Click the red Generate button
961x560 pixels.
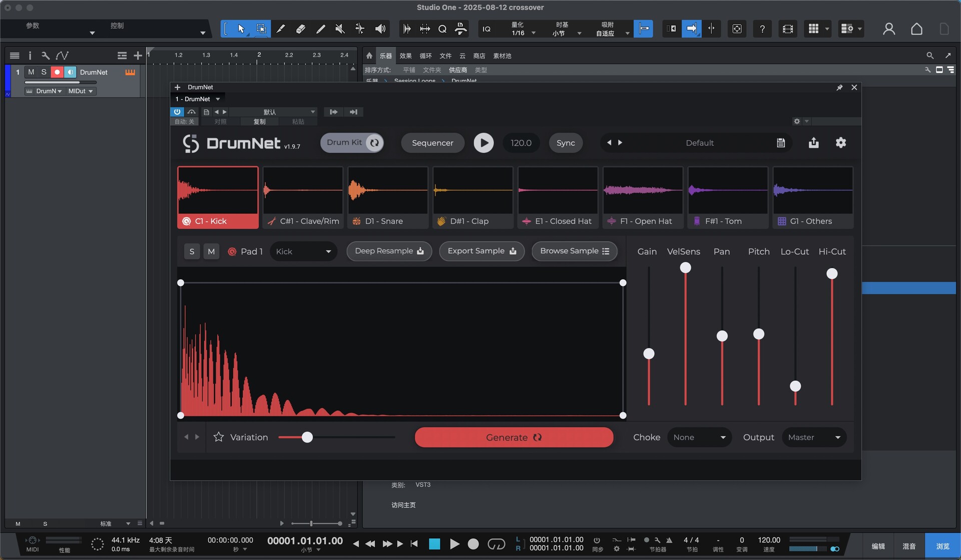pos(514,437)
